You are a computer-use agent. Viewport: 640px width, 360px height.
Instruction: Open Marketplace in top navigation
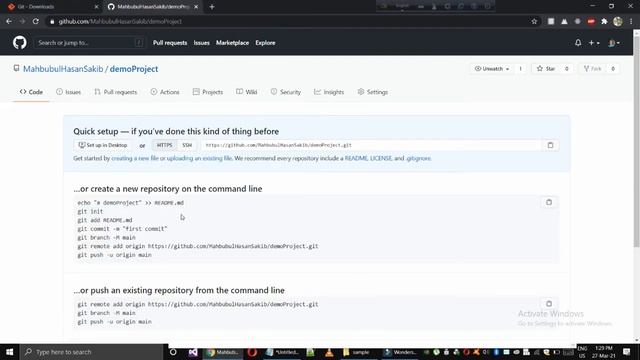[232, 43]
